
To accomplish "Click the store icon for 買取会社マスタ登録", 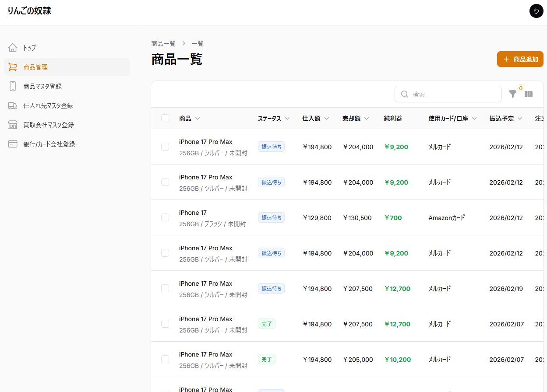I will click(x=13, y=125).
